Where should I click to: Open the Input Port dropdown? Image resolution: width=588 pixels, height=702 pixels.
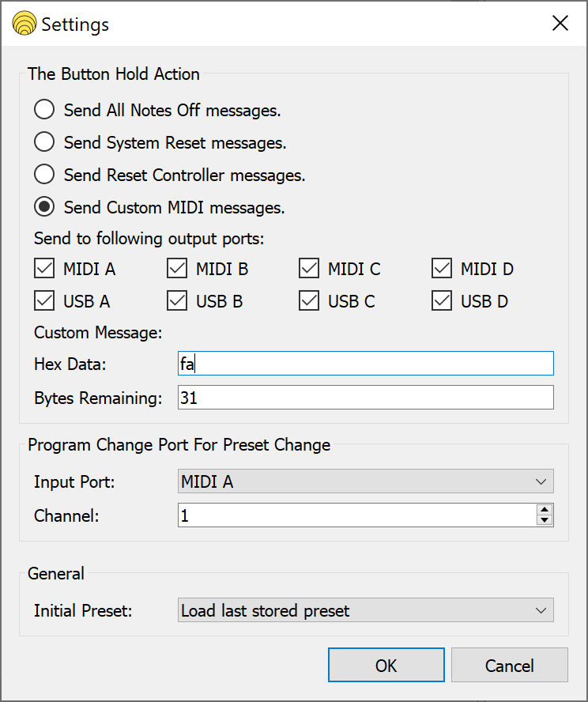[x=365, y=481]
